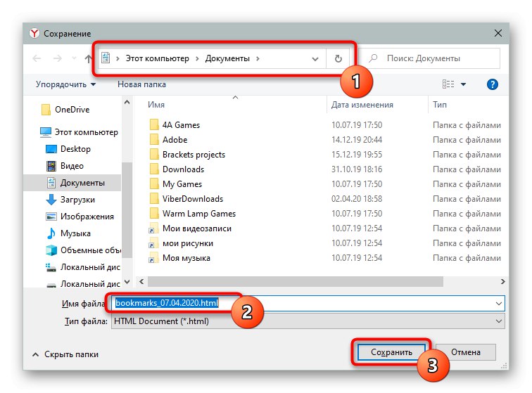Click the folder icon next to Adobe
Screen dimensions: 532x393
(x=153, y=139)
